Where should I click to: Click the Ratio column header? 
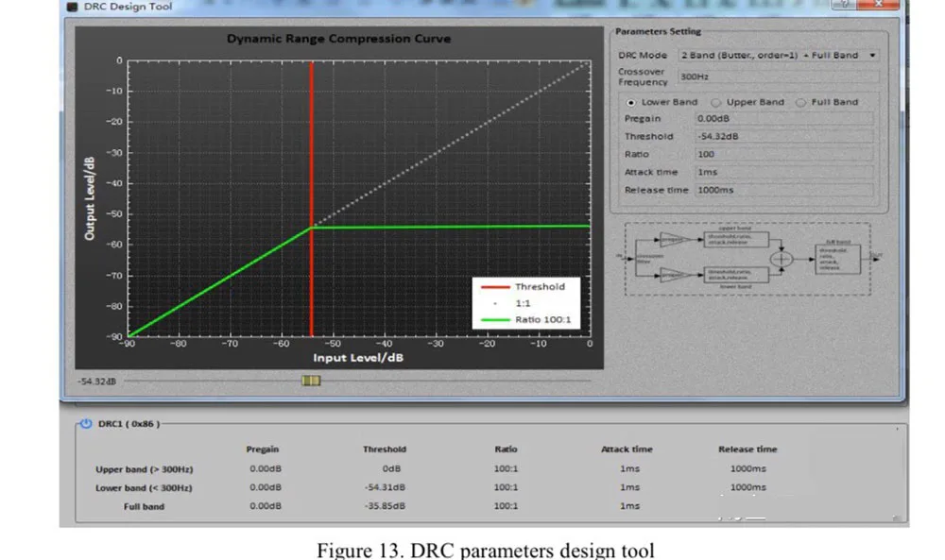pyautogui.click(x=506, y=450)
